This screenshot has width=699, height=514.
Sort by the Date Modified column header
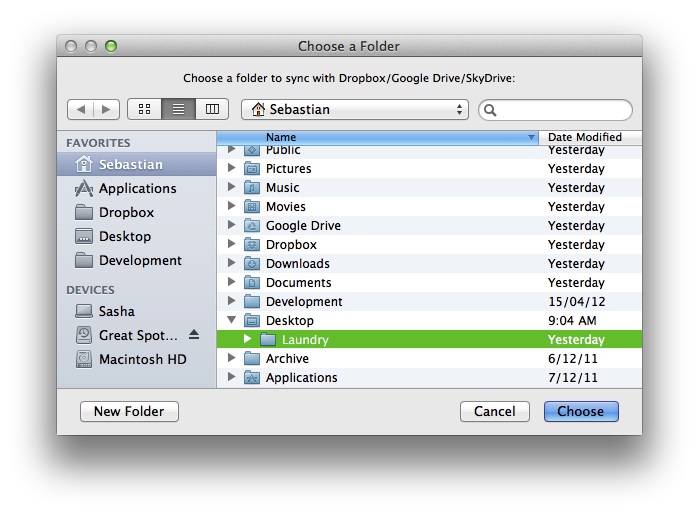coord(585,137)
